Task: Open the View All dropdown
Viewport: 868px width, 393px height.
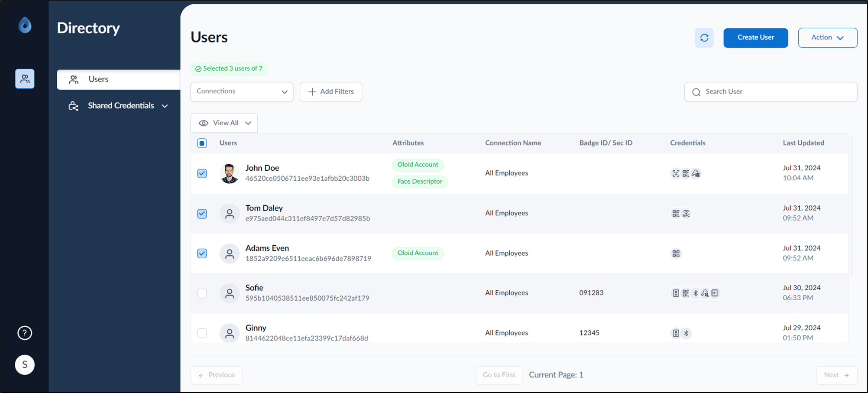Action: pyautogui.click(x=224, y=123)
